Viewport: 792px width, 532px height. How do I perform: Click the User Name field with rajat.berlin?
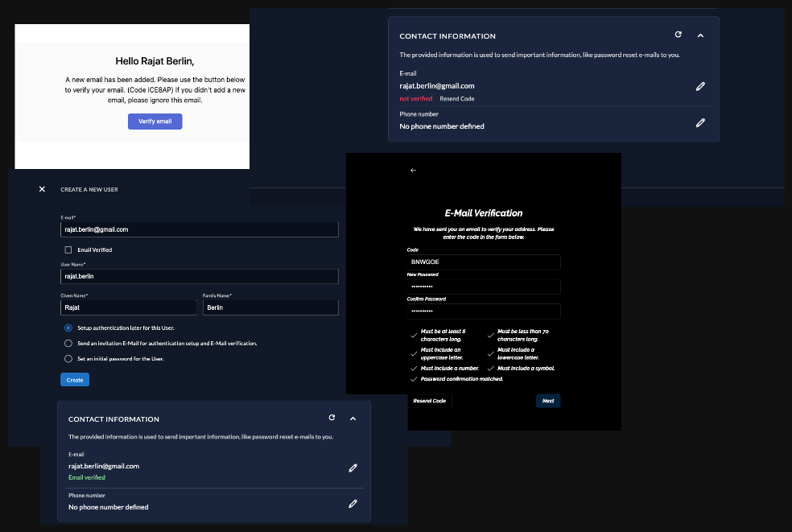(199, 276)
